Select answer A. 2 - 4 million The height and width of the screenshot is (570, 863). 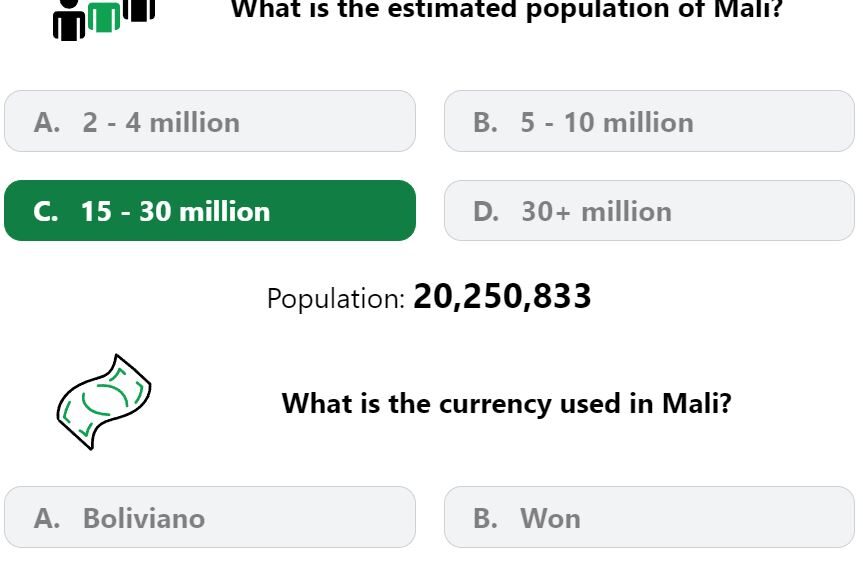click(x=210, y=121)
